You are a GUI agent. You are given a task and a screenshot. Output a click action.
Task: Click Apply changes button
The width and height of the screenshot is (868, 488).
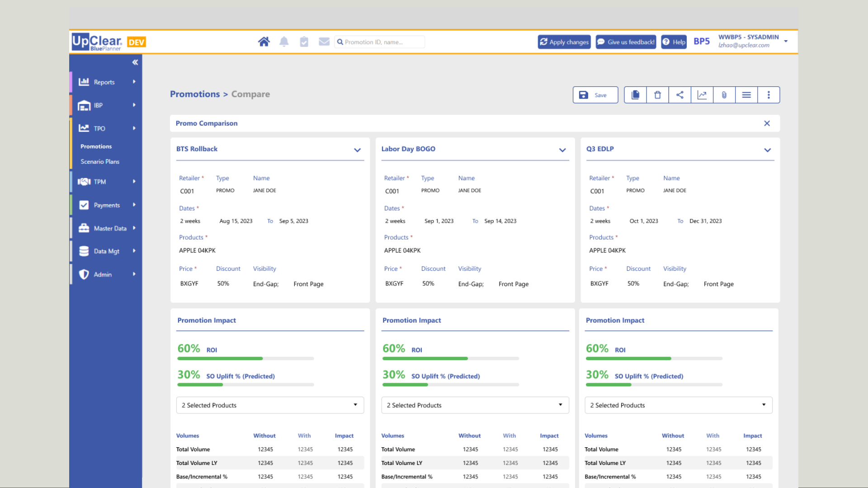[564, 42]
